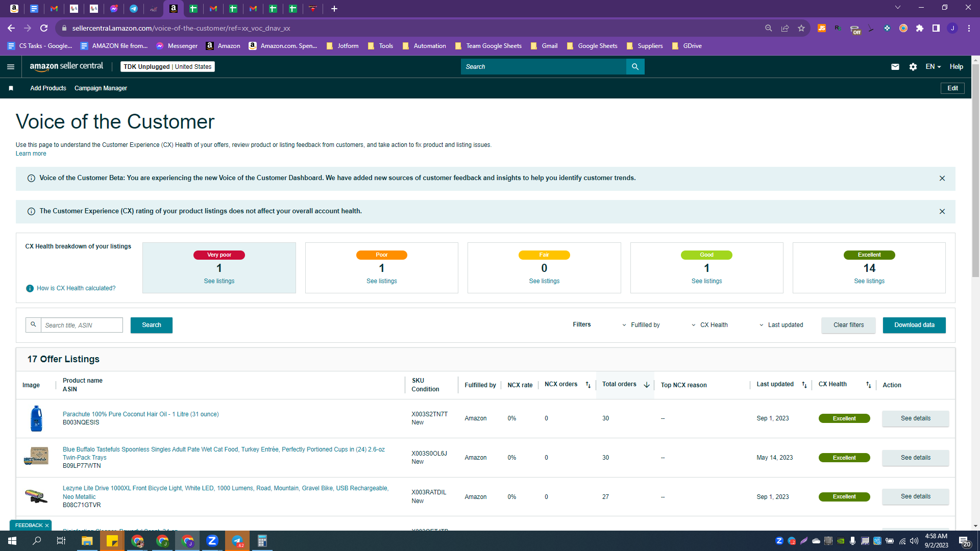Image resolution: width=980 pixels, height=551 pixels.
Task: Sort by NCX orders arrows icon
Action: tap(588, 385)
